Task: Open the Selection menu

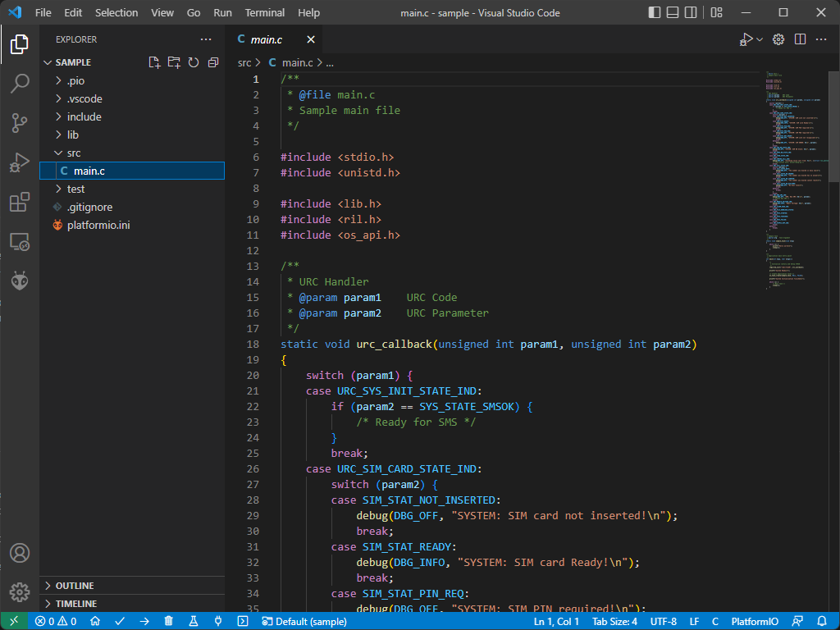Action: coord(116,12)
